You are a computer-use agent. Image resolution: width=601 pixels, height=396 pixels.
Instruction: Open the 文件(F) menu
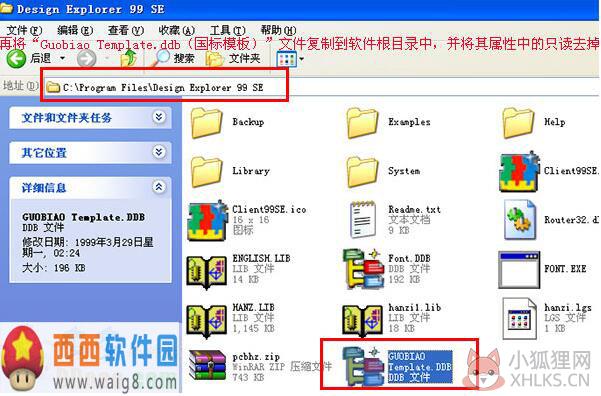[25, 30]
